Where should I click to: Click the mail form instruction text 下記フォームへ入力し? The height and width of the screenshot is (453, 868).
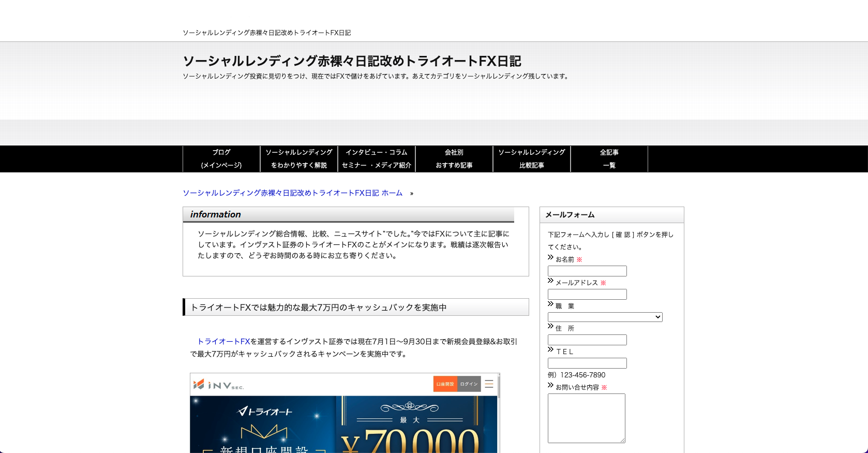click(610, 241)
